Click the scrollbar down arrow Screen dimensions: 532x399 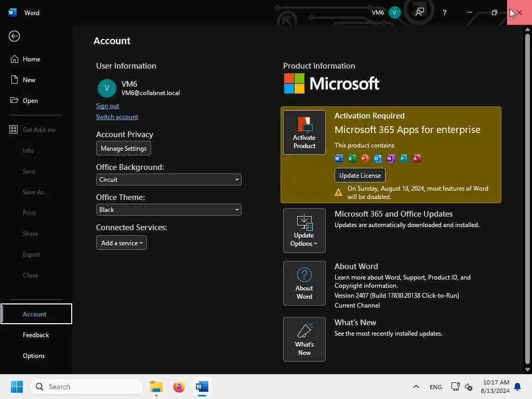(x=527, y=370)
